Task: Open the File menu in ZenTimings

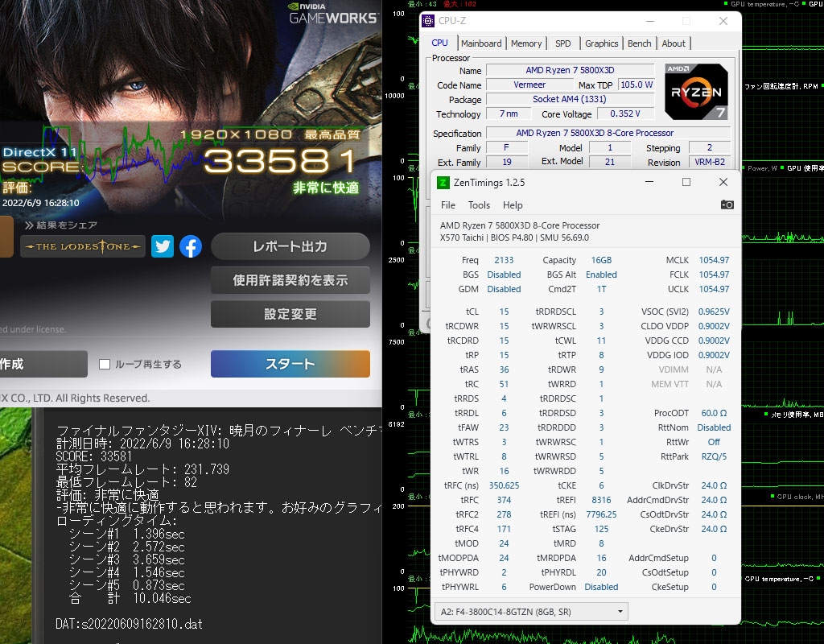Action: pos(447,205)
